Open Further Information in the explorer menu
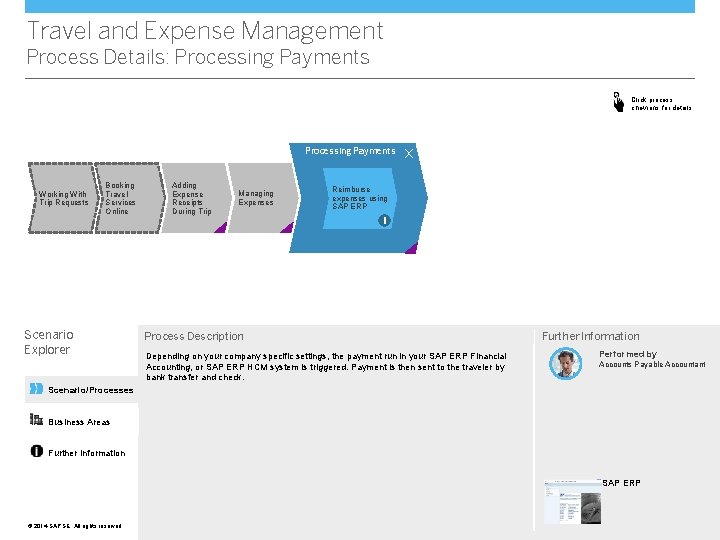This screenshot has width=720, height=540. (x=78, y=453)
